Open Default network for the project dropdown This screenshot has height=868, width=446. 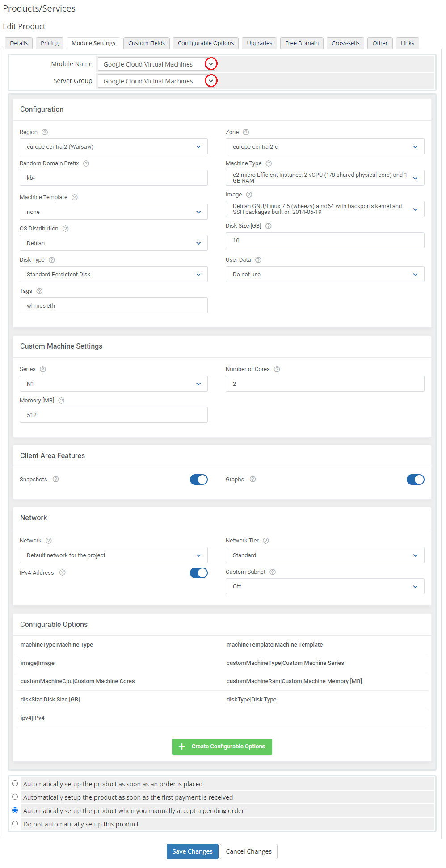(x=114, y=555)
